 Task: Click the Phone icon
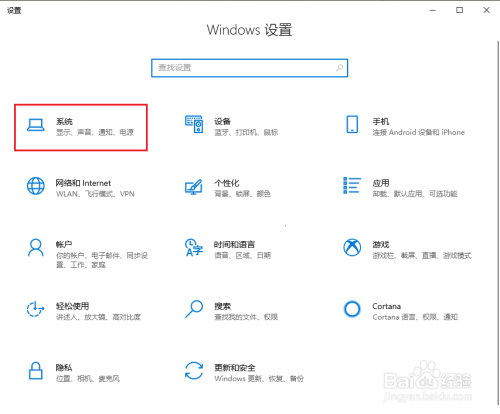point(352,124)
